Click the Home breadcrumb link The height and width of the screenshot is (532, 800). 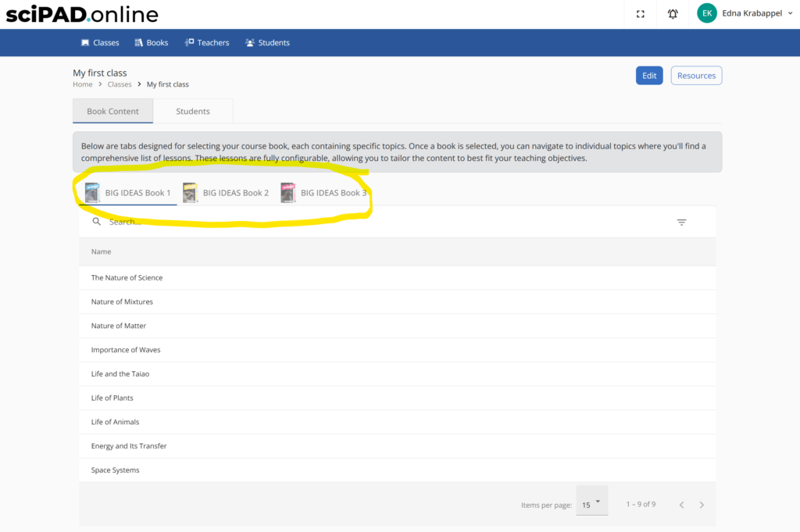(83, 84)
